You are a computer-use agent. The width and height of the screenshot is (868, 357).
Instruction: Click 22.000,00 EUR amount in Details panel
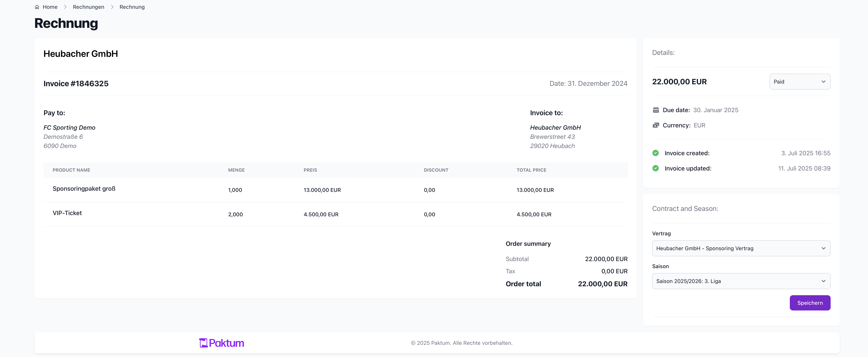pyautogui.click(x=679, y=82)
